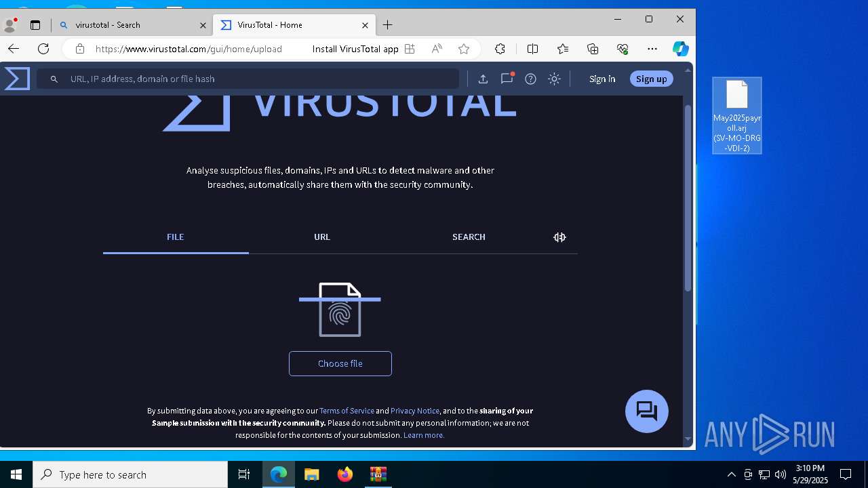Open the floating chat bubble button
The height and width of the screenshot is (488, 868).
point(647,411)
